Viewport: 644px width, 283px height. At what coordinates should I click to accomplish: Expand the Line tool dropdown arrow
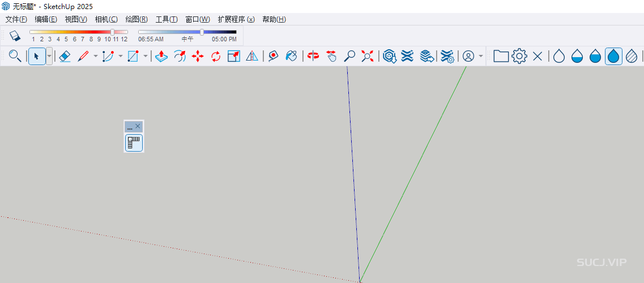(96, 56)
